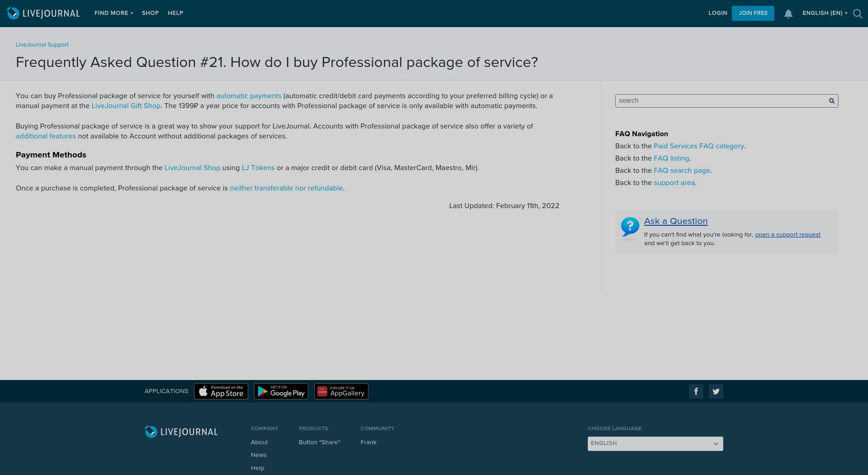Click the Payment Methods heading
The width and height of the screenshot is (868, 475).
[x=51, y=155]
